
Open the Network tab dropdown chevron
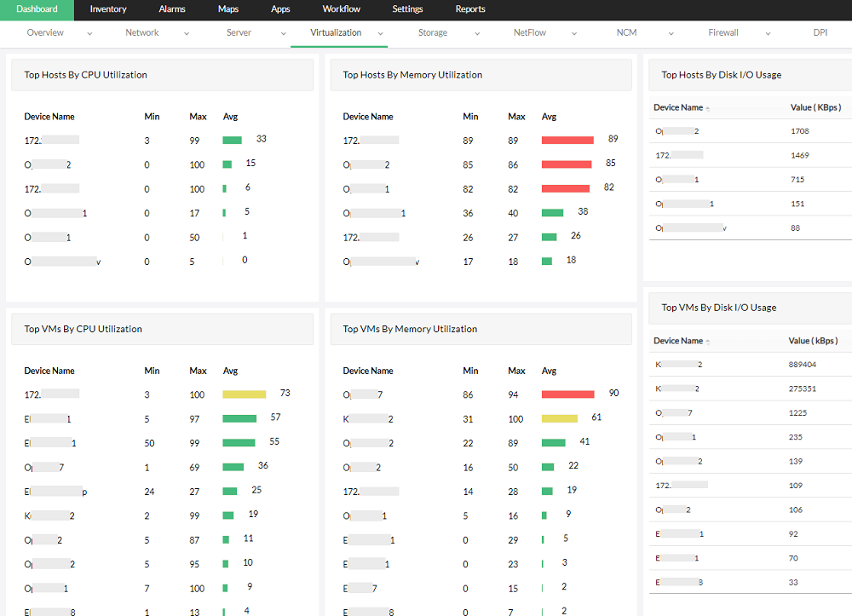[187, 33]
